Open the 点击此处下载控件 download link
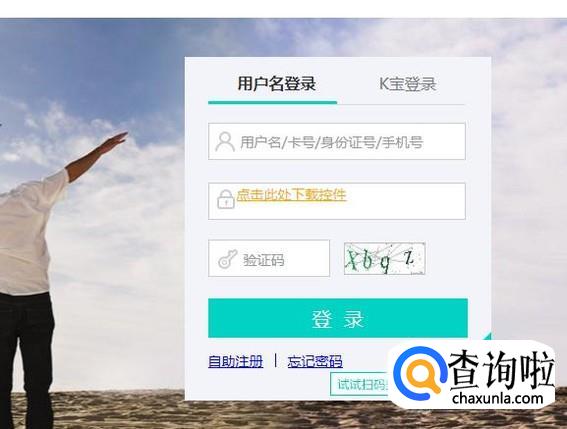The height and width of the screenshot is (429, 567). pos(291,195)
